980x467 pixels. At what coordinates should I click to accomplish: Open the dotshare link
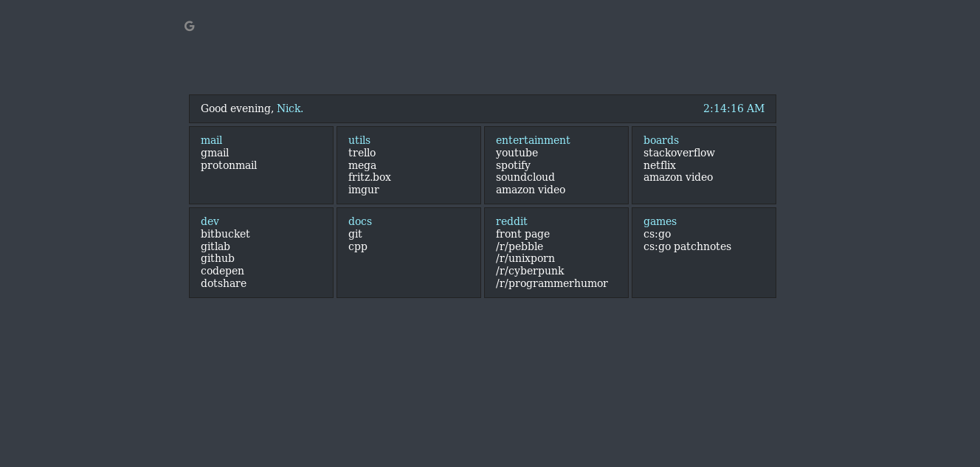224,283
